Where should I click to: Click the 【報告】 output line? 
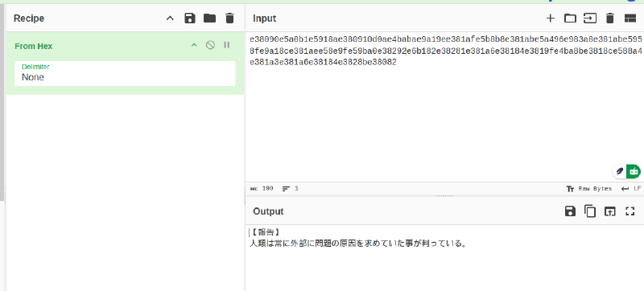(266, 232)
